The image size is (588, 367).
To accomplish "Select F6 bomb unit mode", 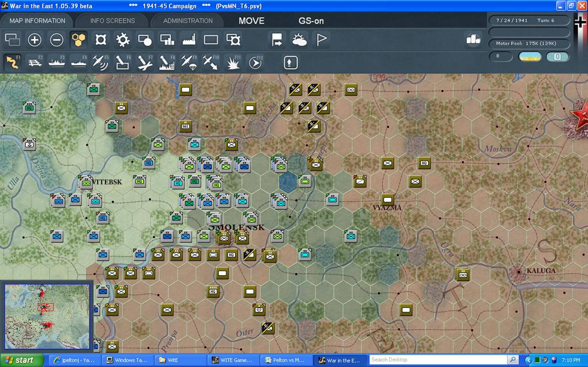I will click(x=123, y=62).
